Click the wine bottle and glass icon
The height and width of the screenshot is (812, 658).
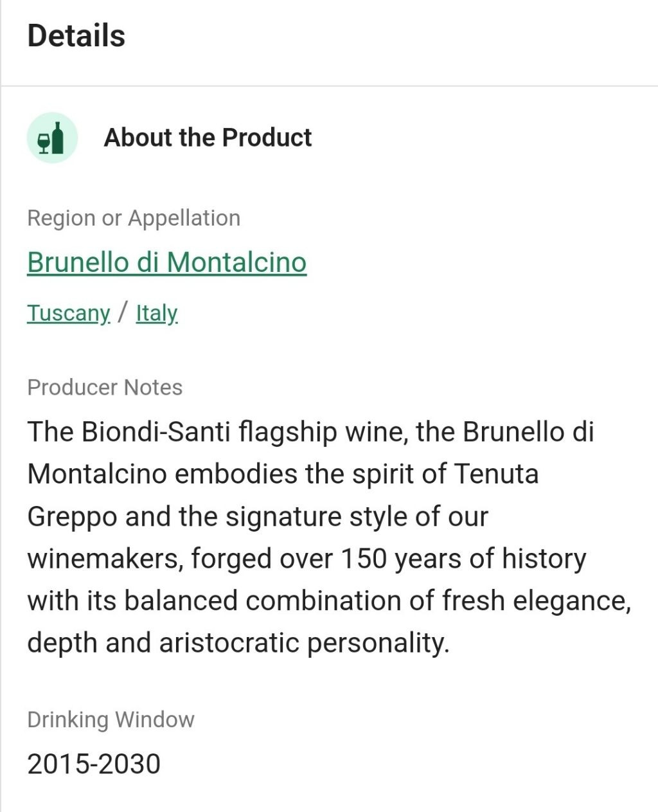(x=52, y=138)
